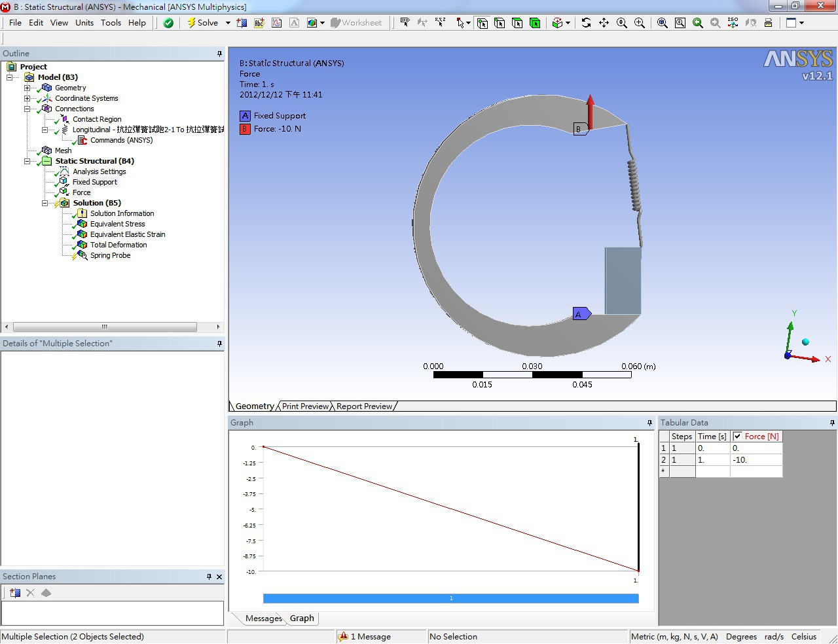The width and height of the screenshot is (838, 644).
Task: Set the view to ISO orientation
Action: pyautogui.click(x=733, y=23)
